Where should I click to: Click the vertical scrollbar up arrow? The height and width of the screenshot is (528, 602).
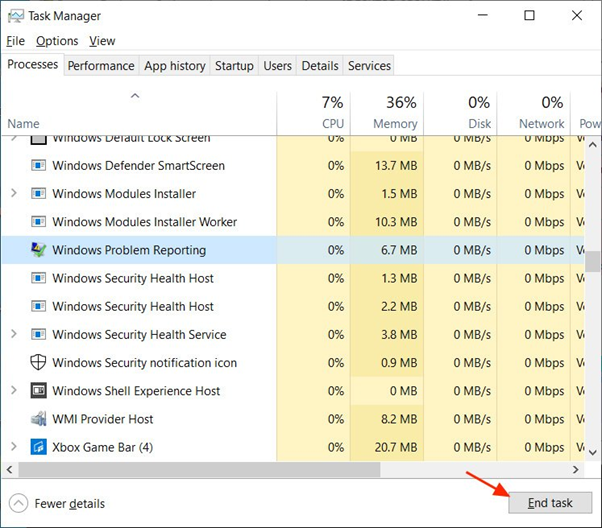[593, 145]
